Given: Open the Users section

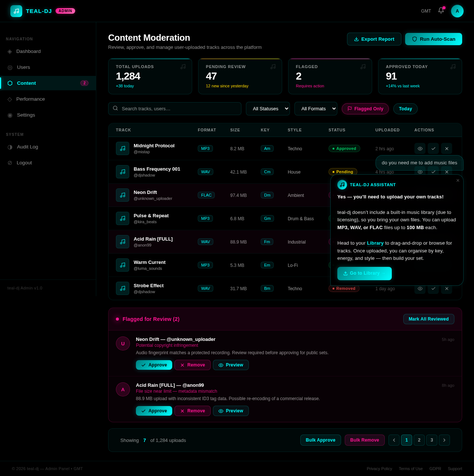Looking at the screenshot, I should click(23, 67).
